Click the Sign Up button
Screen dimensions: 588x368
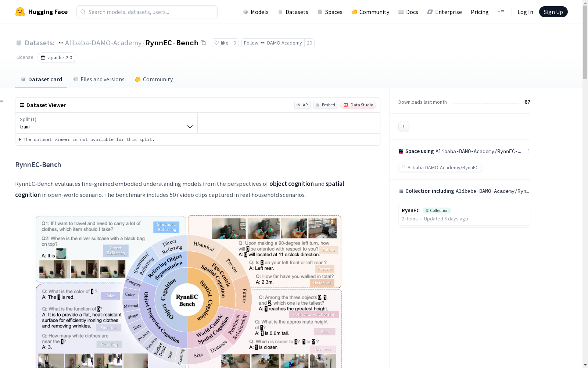pyautogui.click(x=553, y=12)
